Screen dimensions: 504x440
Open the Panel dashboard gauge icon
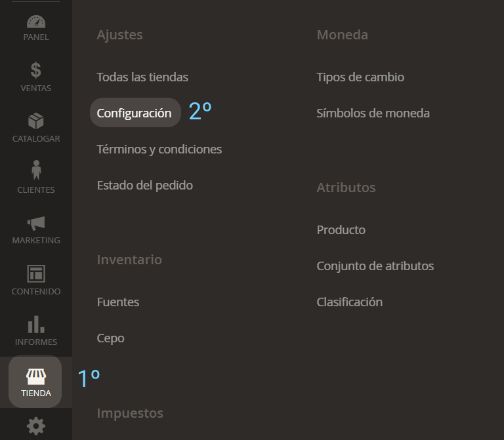click(x=36, y=21)
